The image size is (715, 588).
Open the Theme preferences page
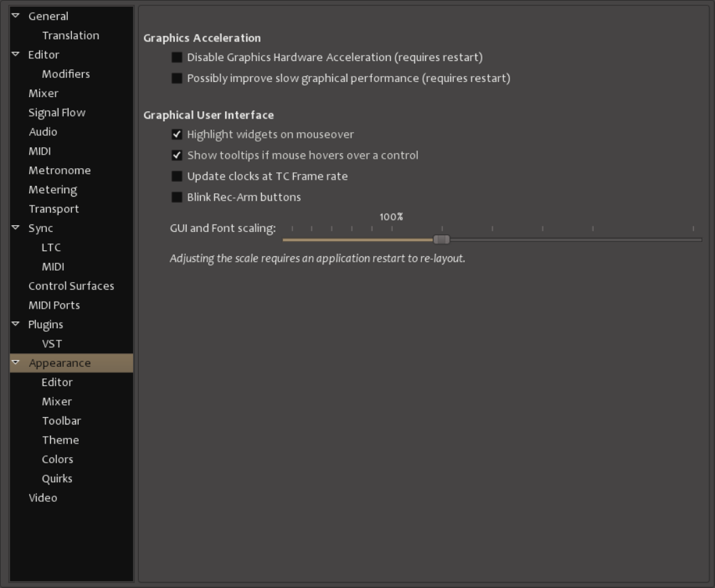pyautogui.click(x=60, y=440)
